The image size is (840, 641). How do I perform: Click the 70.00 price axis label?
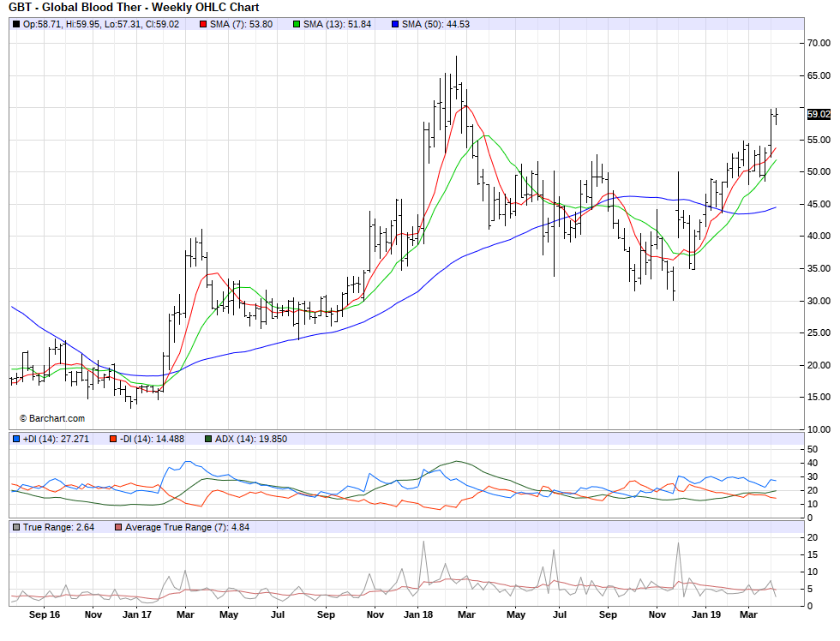point(817,43)
